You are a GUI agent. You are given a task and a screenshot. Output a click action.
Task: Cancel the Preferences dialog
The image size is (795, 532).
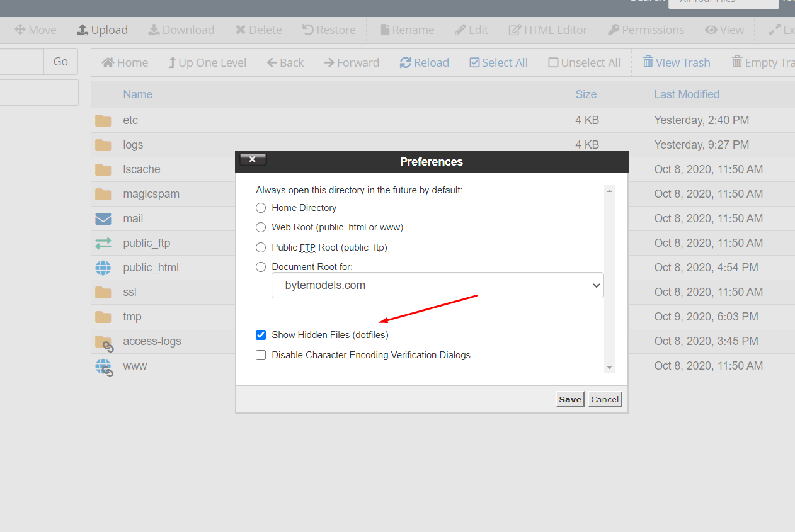[x=605, y=399]
